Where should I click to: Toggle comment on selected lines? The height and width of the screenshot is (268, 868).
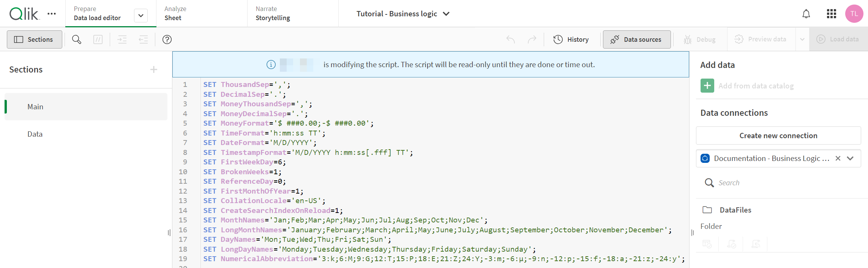(x=98, y=39)
